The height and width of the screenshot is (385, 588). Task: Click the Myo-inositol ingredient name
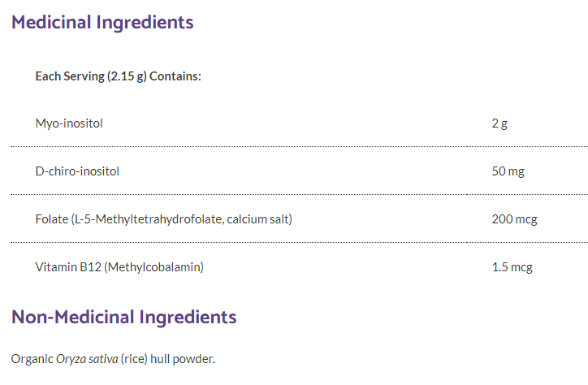point(69,123)
